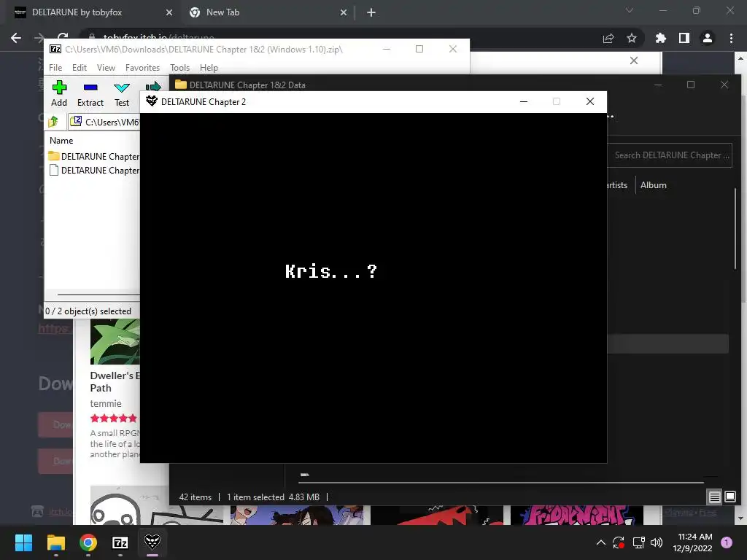Select the DELTARUNE Chapter file row in 7-Zip

94,170
